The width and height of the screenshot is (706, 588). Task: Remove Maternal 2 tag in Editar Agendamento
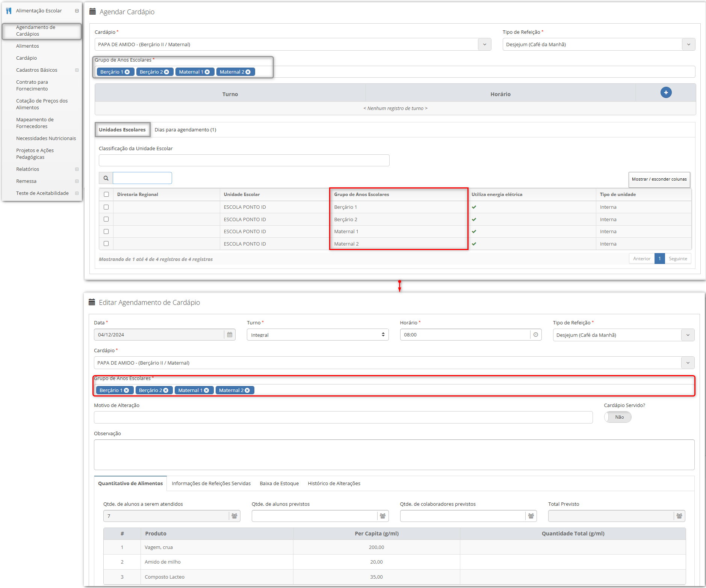click(247, 390)
